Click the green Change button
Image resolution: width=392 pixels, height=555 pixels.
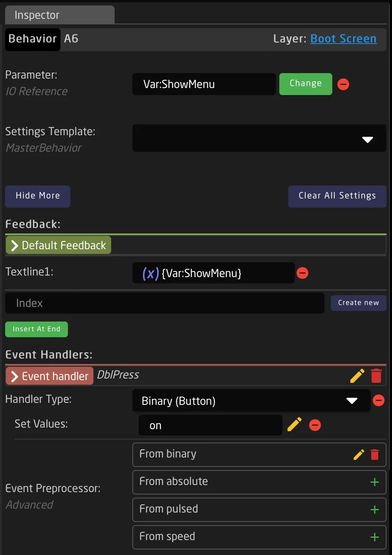[306, 84]
